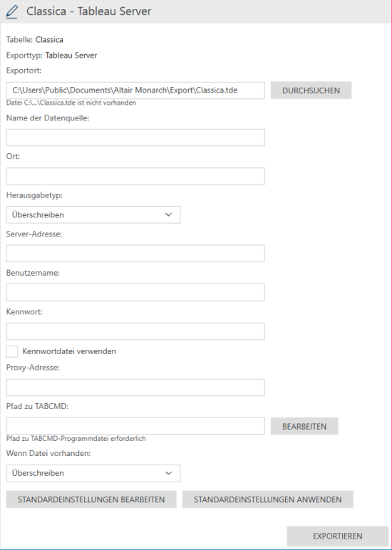Click the chevron of Wenn Datei vorhanden
The image size is (392, 550).
point(168,473)
